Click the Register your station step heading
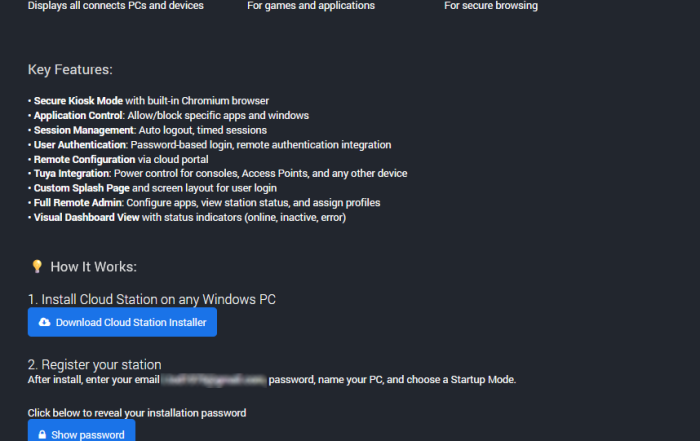Image resolution: width=700 pixels, height=441 pixels. pos(94,365)
